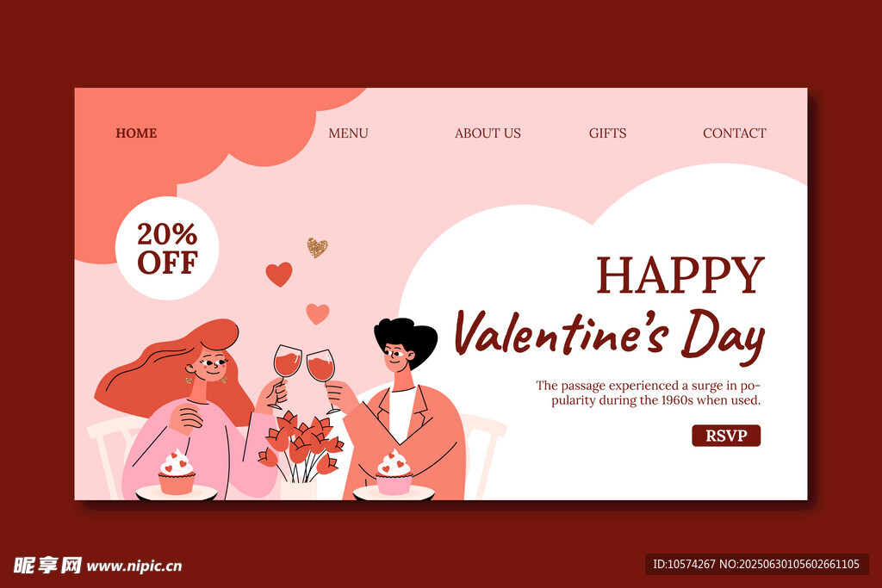882x588 pixels.
Task: Go to the MENU page
Action: [348, 133]
